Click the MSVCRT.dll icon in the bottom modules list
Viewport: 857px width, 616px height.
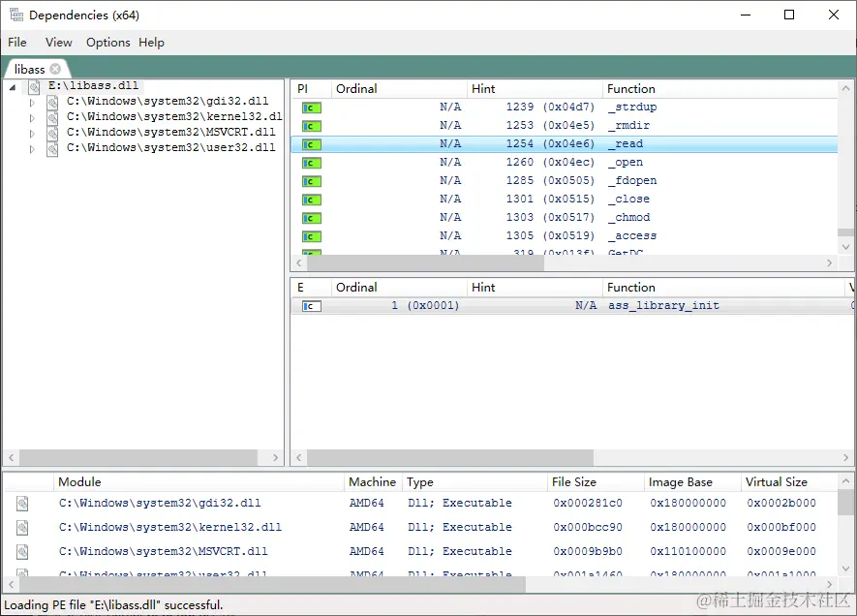pos(24,551)
